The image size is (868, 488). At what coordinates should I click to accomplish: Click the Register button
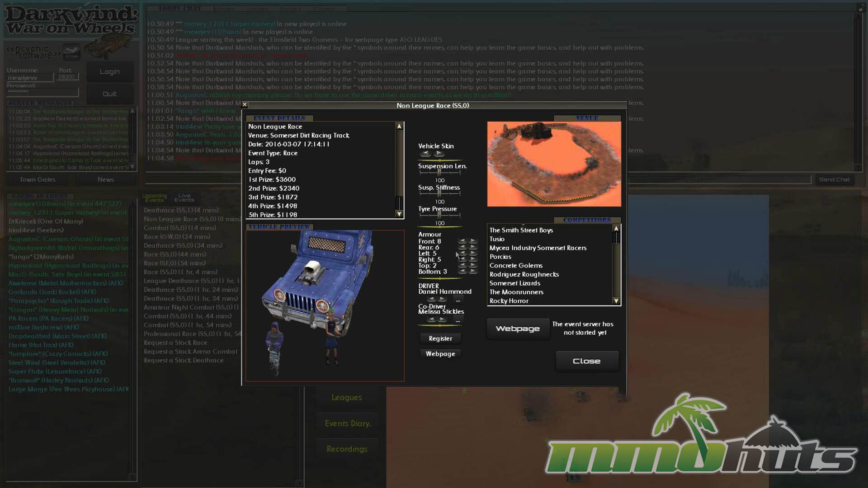pos(440,338)
